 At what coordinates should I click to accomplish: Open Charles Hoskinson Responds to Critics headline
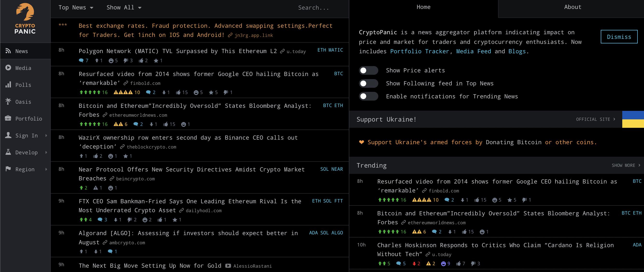point(495,250)
